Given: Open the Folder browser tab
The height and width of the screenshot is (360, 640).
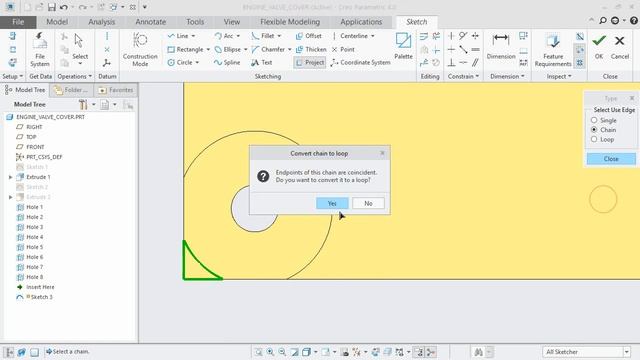Looking at the screenshot, I should [71, 90].
